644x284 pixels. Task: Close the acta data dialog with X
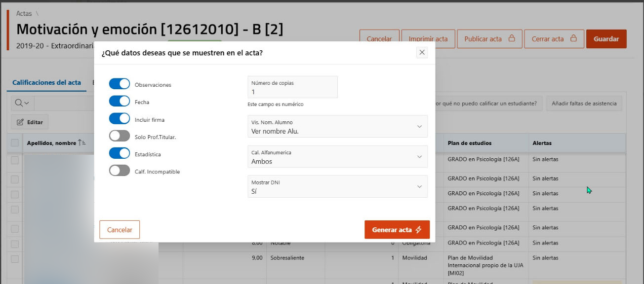pyautogui.click(x=422, y=52)
